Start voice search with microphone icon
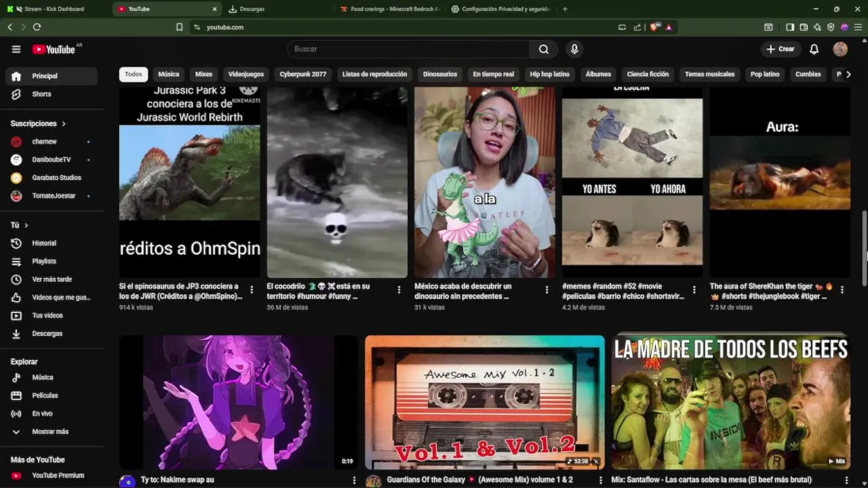 (574, 49)
